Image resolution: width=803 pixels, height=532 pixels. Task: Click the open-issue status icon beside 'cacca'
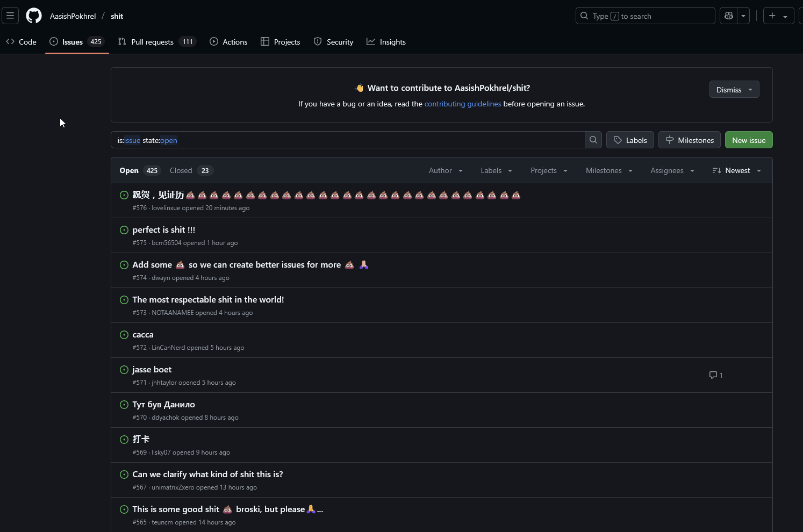(x=124, y=335)
